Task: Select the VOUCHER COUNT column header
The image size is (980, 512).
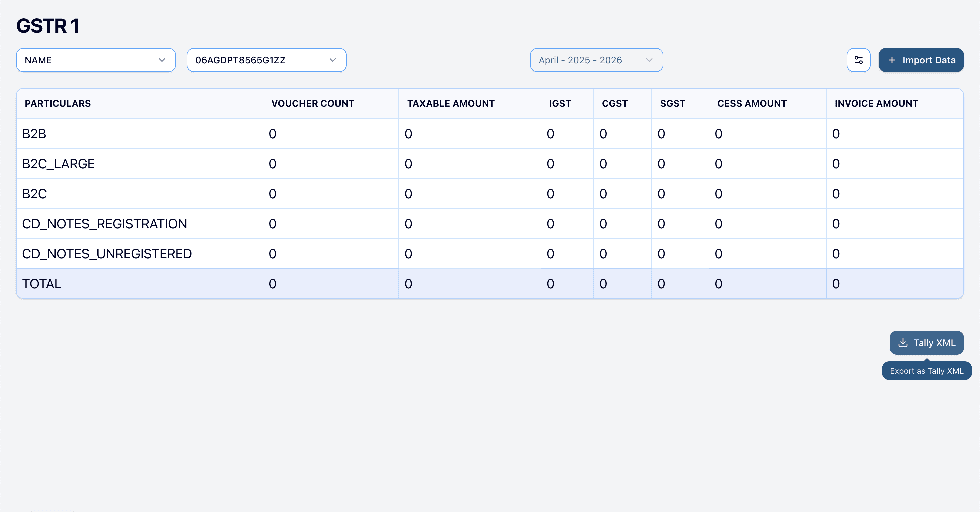Action: point(312,103)
